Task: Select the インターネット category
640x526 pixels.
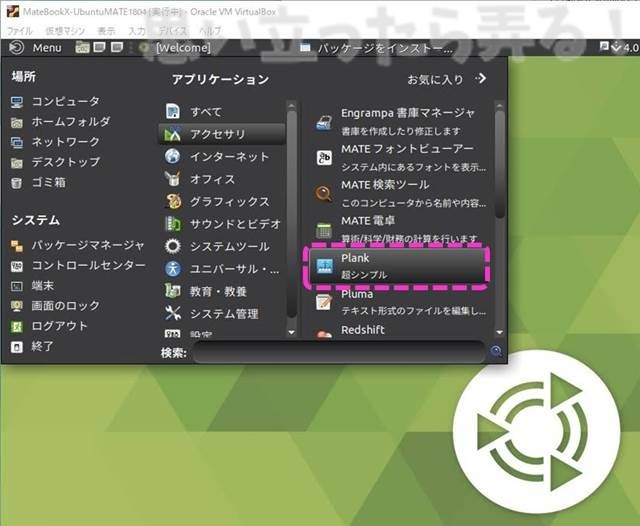Action: [222, 157]
